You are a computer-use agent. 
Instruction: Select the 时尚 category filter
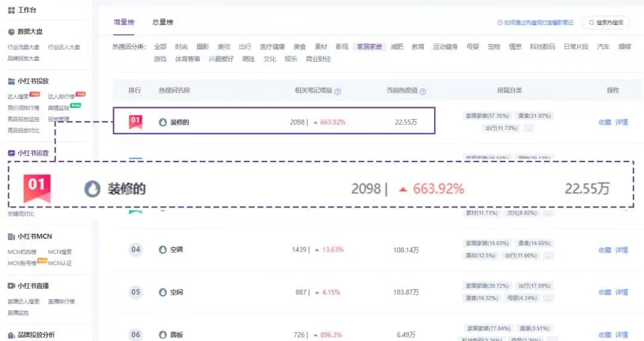pos(181,47)
